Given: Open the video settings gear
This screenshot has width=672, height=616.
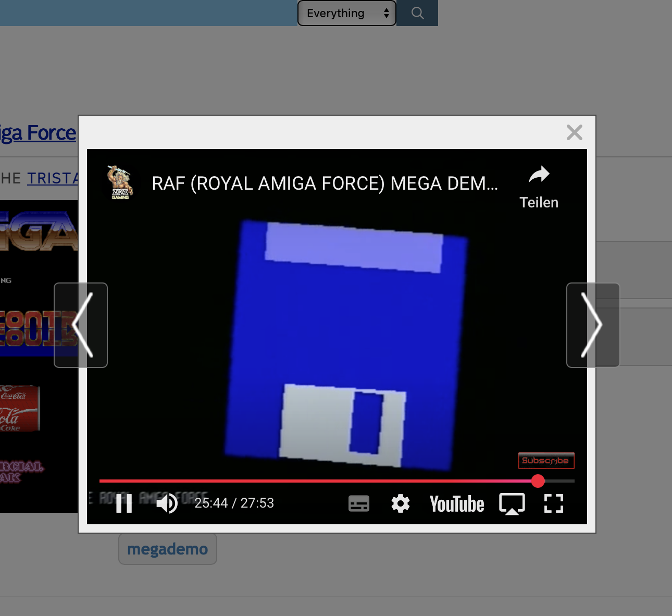Looking at the screenshot, I should (400, 504).
